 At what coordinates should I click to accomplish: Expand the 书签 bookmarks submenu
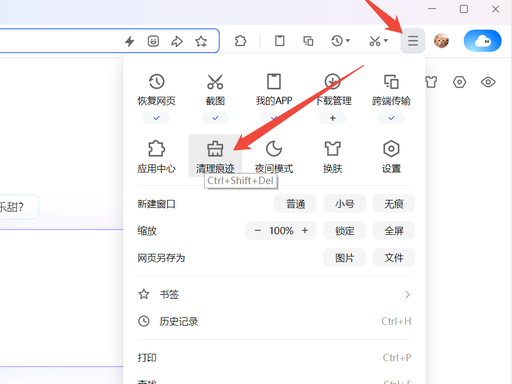click(274, 294)
